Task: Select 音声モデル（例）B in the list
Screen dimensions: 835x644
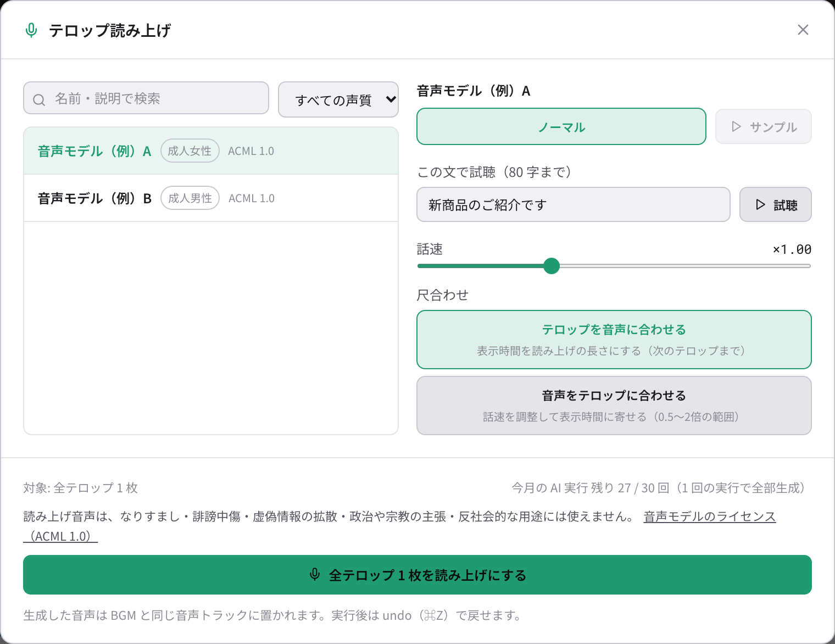Action: [211, 198]
